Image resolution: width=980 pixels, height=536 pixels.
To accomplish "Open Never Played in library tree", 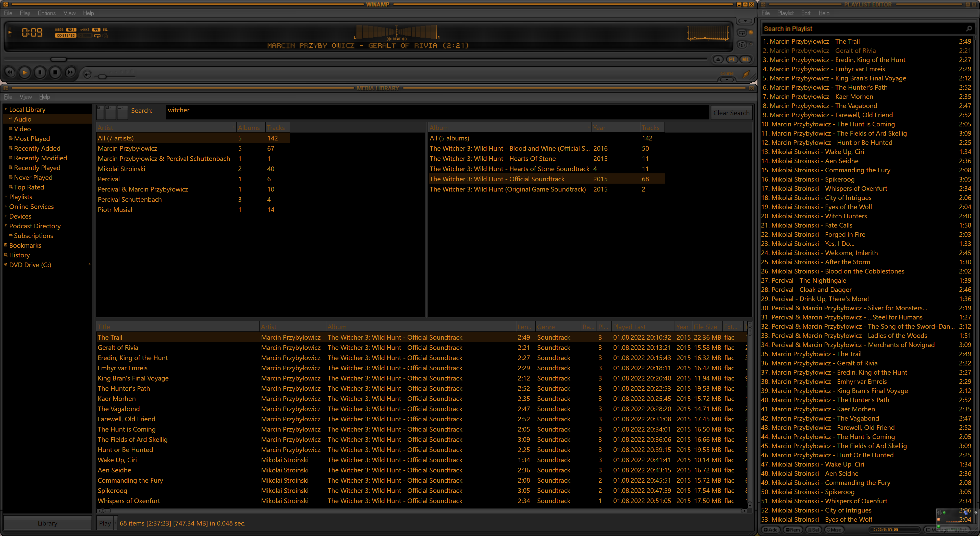I will point(33,177).
